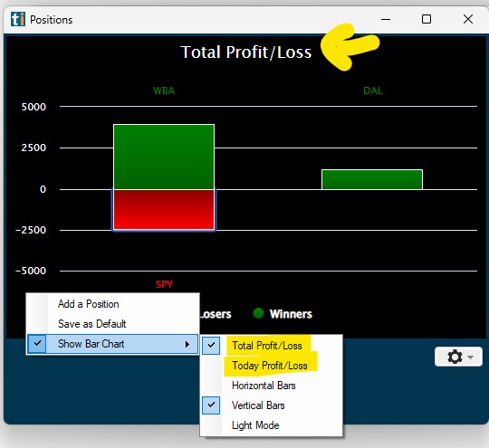The width and height of the screenshot is (489, 448).
Task: Expand the Show Bar Chart submenu arrow
Action: 187,344
